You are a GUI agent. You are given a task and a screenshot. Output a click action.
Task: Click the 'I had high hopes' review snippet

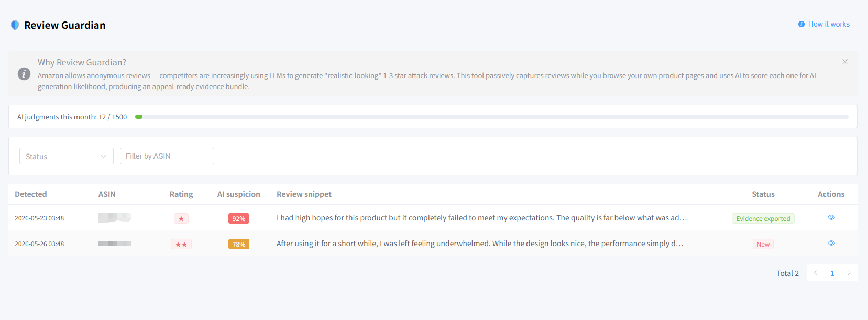tap(482, 218)
